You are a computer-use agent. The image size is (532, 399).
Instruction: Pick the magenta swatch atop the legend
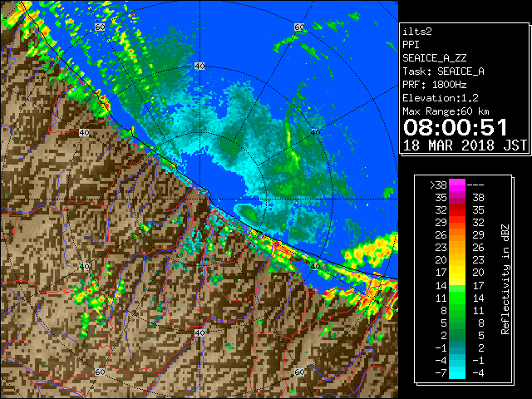coord(457,185)
